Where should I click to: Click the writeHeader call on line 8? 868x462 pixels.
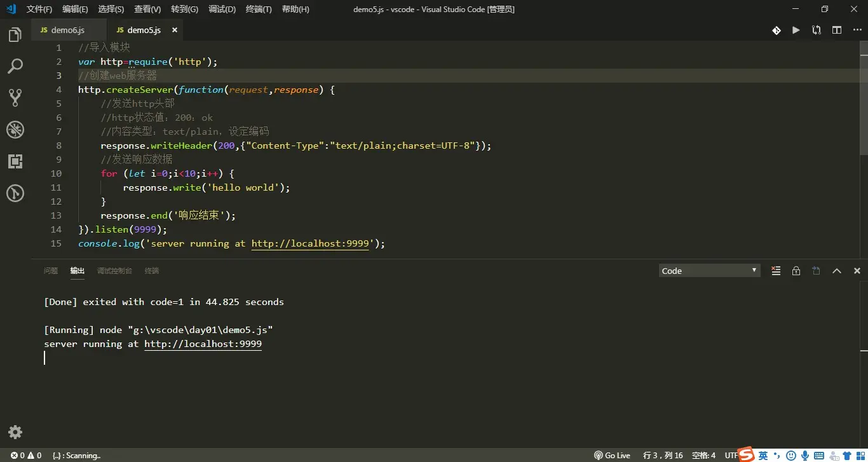pyautogui.click(x=181, y=146)
